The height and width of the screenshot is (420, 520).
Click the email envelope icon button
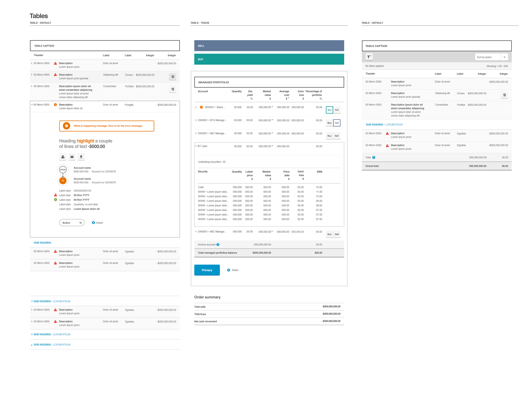pyautogui.click(x=72, y=157)
